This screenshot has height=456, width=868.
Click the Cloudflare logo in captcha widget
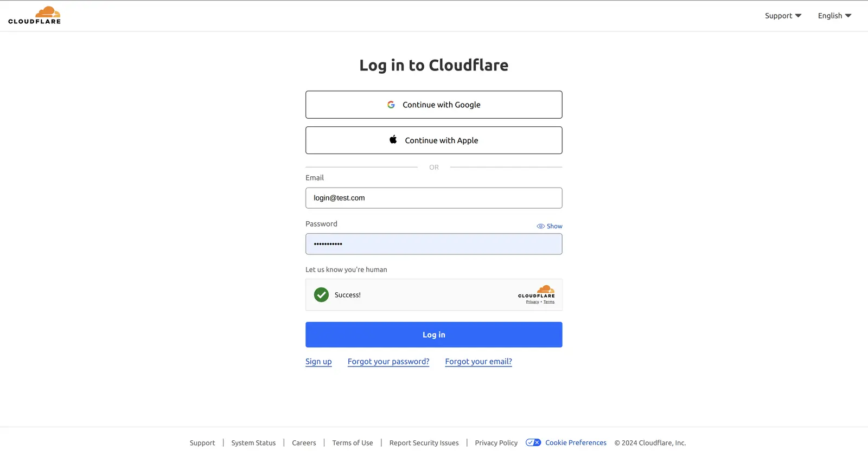[537, 291]
